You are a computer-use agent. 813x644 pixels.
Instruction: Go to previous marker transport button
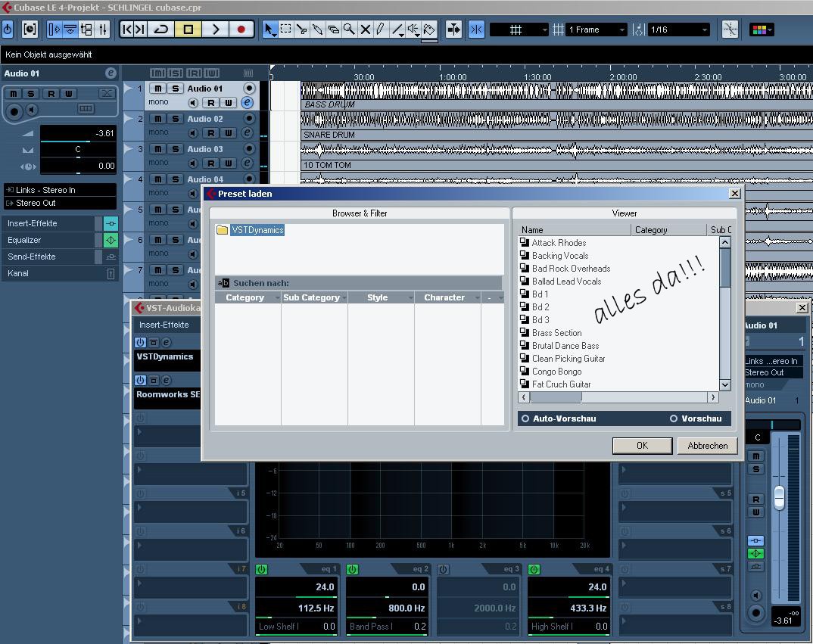pyautogui.click(x=127, y=29)
